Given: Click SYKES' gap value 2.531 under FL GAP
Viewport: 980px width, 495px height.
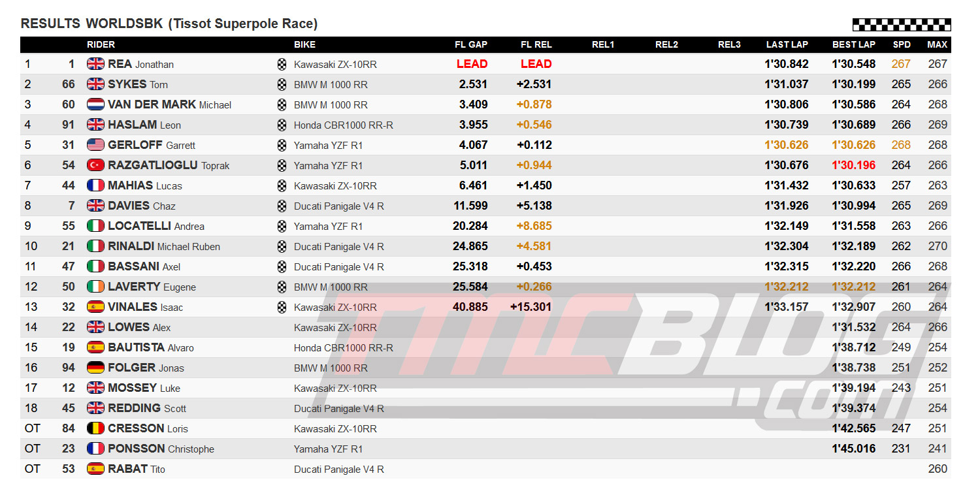Looking at the screenshot, I should (x=474, y=84).
